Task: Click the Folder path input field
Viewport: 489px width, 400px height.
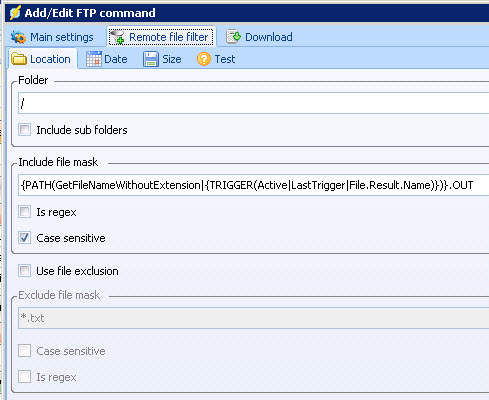Action: (254, 103)
